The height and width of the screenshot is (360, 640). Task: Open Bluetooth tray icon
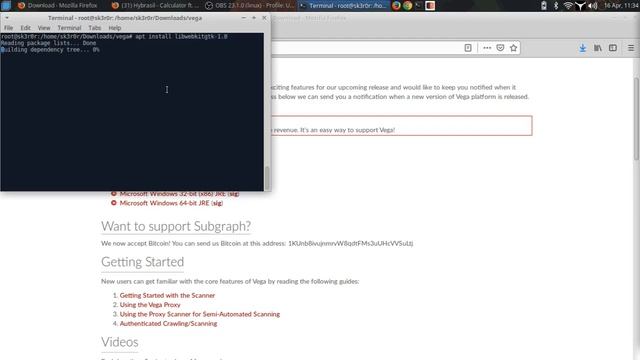click(x=556, y=5)
